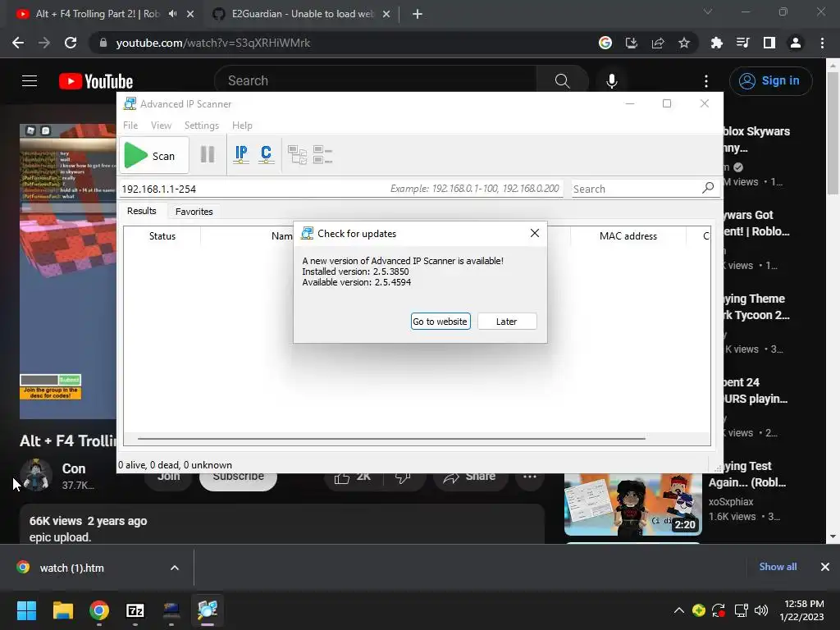Open 7-Zip from the taskbar

[x=135, y=610]
